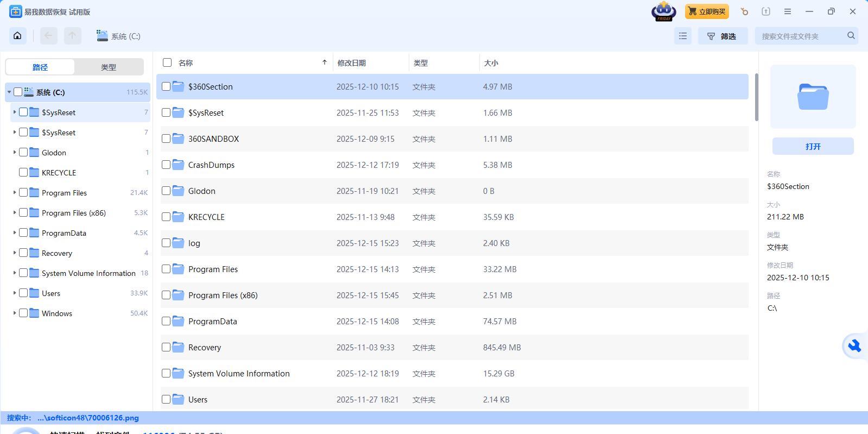868x434 pixels.
Task: Open the hamburger menu icon
Action: click(787, 11)
